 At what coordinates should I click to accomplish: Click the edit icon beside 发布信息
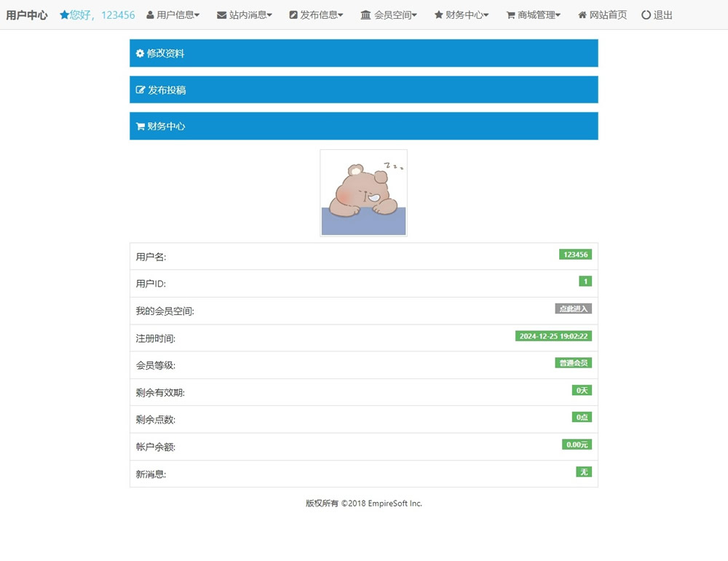click(x=293, y=15)
